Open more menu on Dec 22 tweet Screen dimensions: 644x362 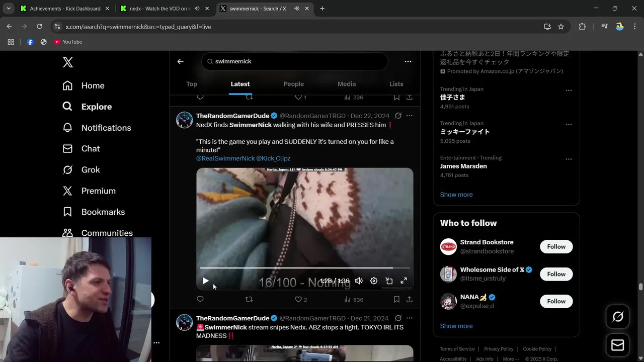tap(410, 116)
